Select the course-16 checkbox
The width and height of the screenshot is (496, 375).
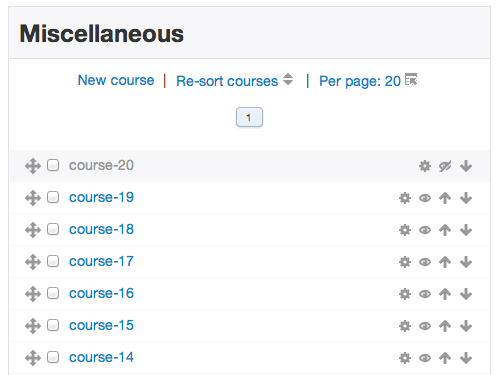click(53, 293)
